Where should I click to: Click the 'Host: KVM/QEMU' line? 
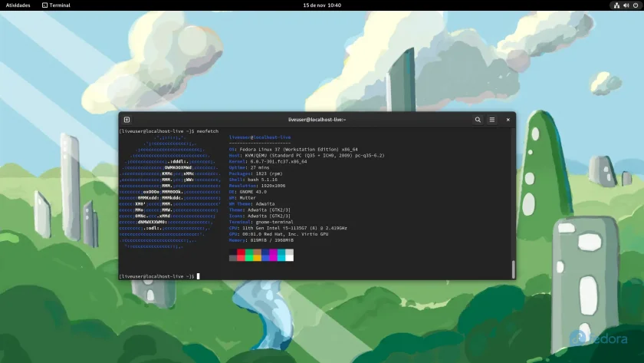click(x=307, y=155)
